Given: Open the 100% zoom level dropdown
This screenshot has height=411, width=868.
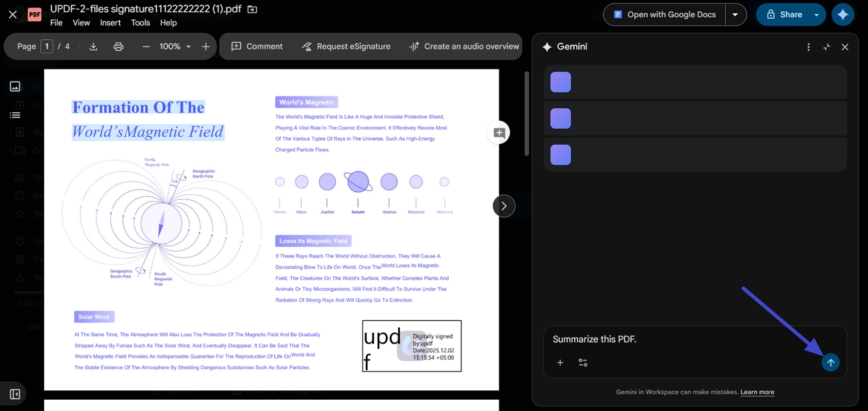Looking at the screenshot, I should point(175,47).
